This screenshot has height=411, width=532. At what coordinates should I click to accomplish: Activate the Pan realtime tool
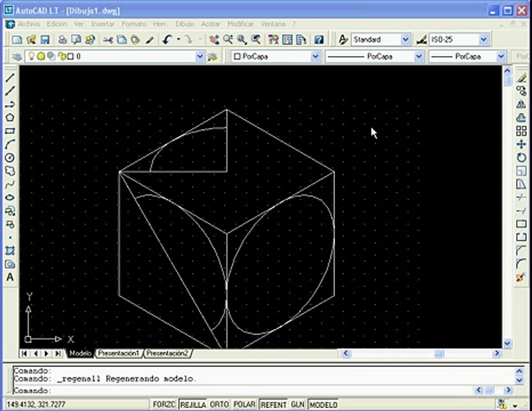click(x=213, y=40)
